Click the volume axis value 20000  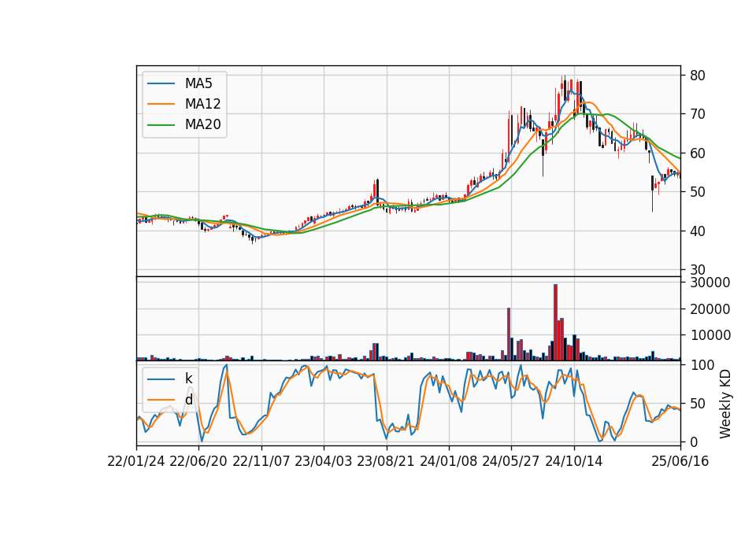pos(710,308)
